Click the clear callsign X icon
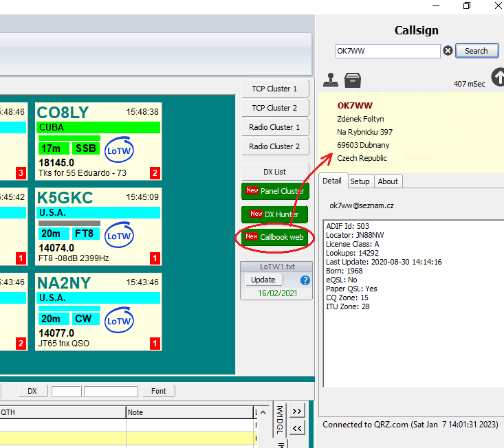This screenshot has width=504, height=448. click(448, 51)
